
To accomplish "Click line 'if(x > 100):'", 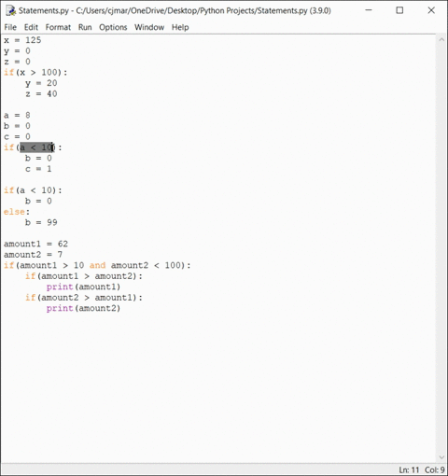I will click(x=35, y=73).
